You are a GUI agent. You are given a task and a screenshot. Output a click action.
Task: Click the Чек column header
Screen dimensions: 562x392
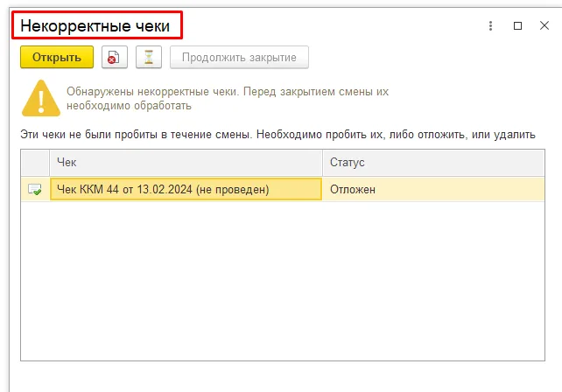186,163
